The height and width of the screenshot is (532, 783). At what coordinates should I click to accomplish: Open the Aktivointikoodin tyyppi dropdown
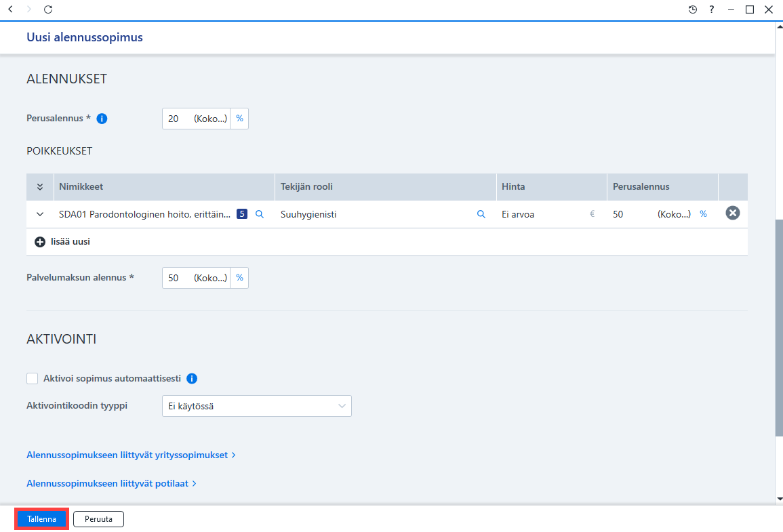coord(257,406)
